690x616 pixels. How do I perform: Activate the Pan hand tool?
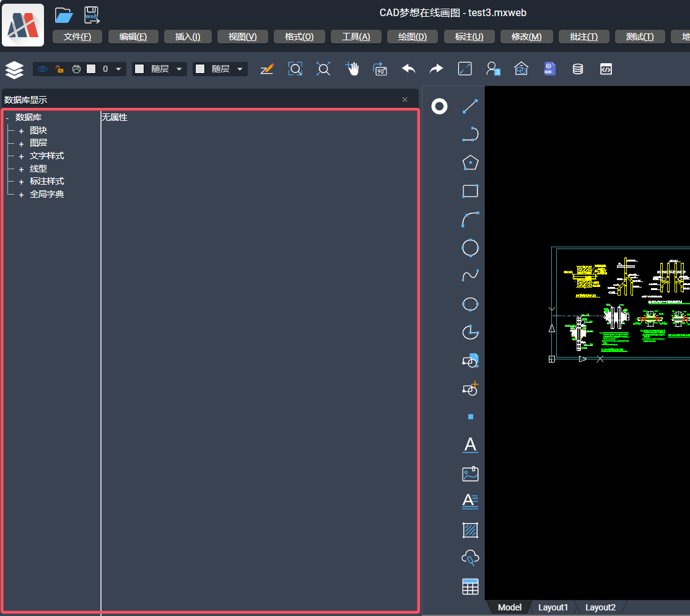coord(352,69)
